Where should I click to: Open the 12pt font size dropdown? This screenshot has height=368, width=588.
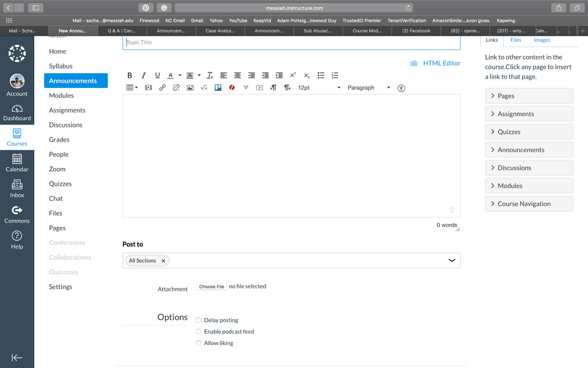click(x=319, y=88)
